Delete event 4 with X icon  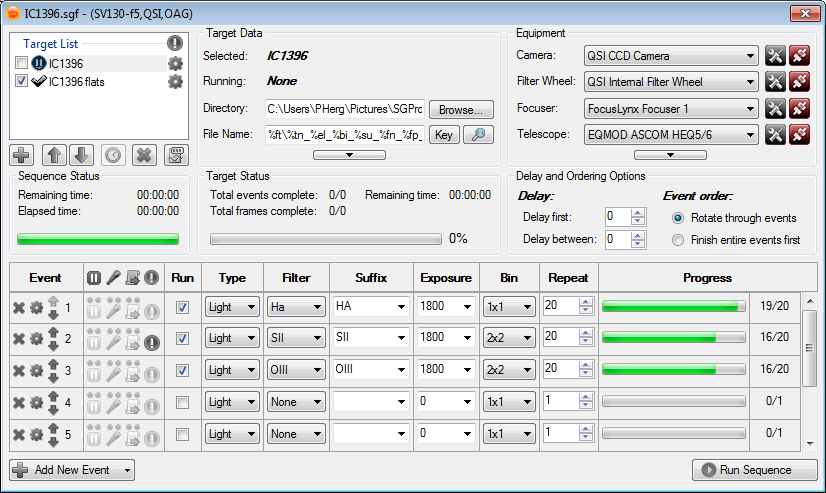[x=19, y=403]
